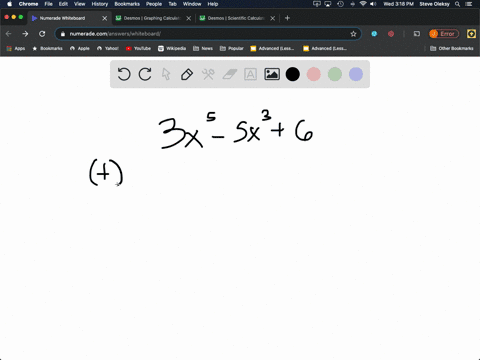The image size is (480, 360).
Task: Select the pointer tool in whiteboard toolbar
Action: point(166,74)
